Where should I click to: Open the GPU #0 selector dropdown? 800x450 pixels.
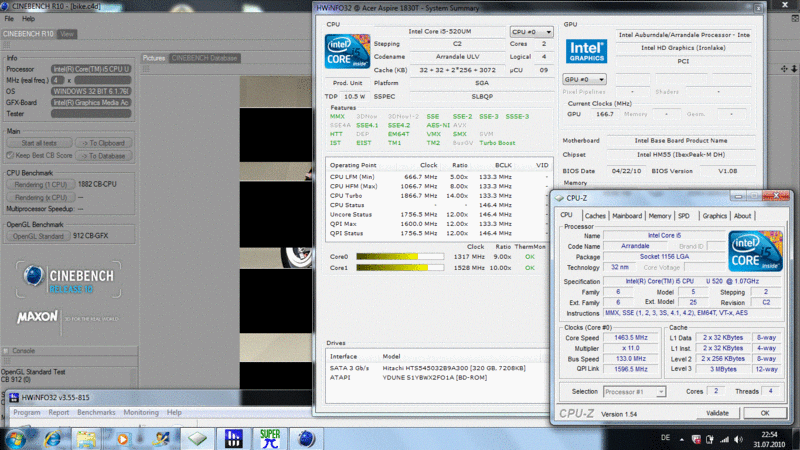click(584, 80)
